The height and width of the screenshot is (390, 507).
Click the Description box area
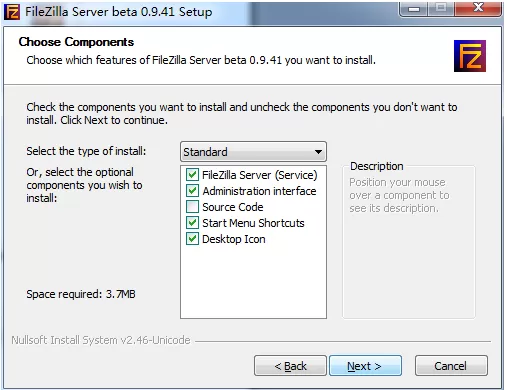(409, 242)
